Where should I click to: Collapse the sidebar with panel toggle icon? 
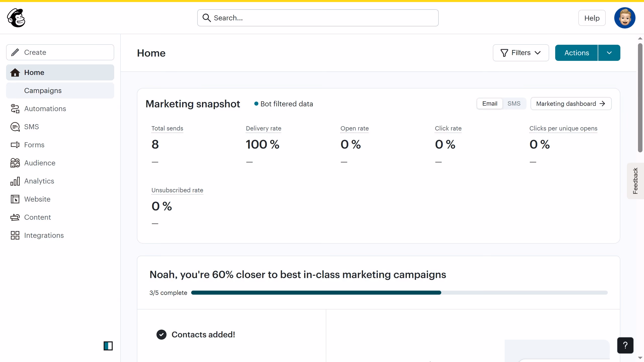108,346
